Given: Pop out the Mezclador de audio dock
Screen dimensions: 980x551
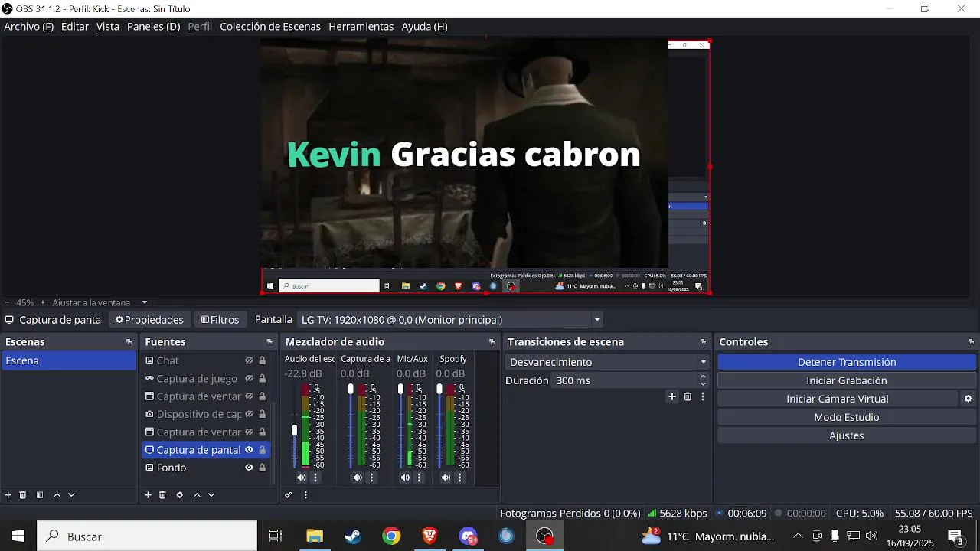Looking at the screenshot, I should (x=492, y=342).
